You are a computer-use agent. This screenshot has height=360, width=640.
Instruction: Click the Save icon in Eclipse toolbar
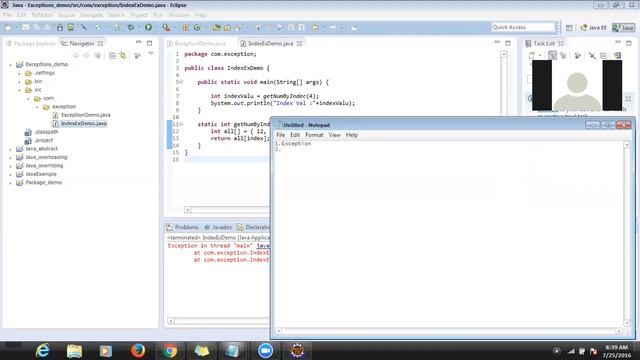[25, 27]
